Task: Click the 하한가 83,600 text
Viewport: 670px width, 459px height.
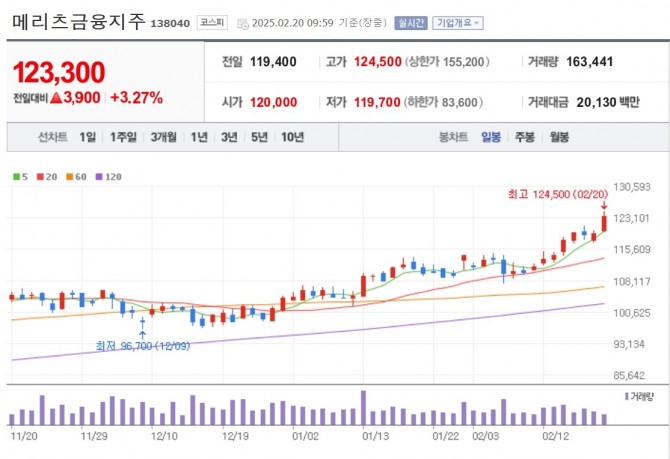Action: point(443,103)
